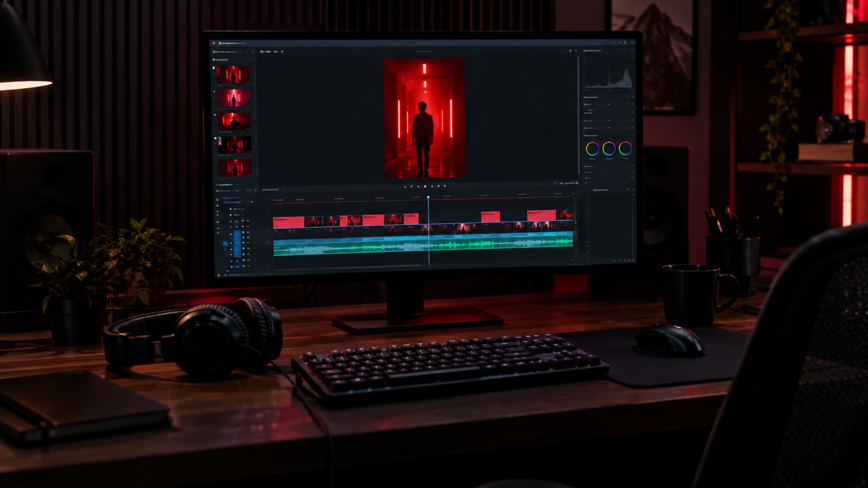Select the first red clip right of the playhead
This screenshot has width=868, height=488.
490,216
